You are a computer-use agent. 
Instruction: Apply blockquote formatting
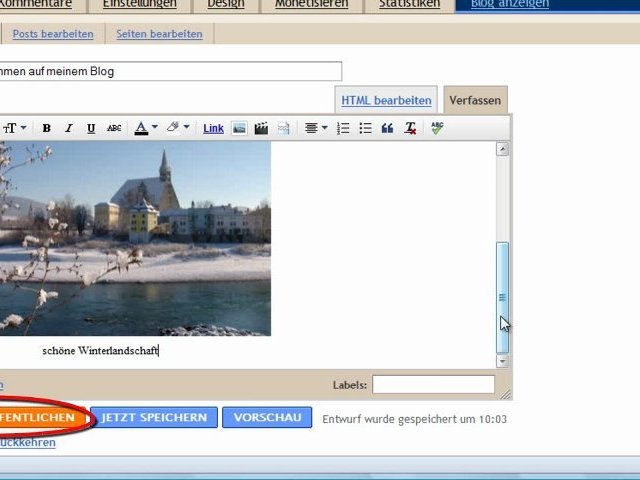(x=387, y=128)
